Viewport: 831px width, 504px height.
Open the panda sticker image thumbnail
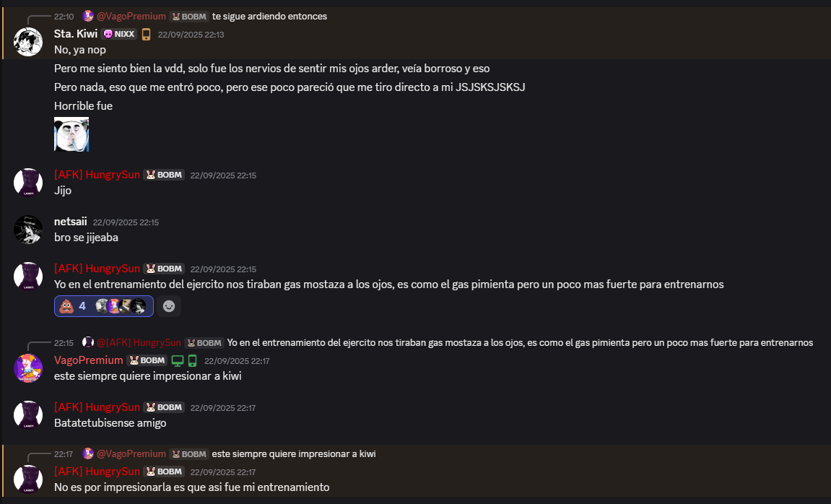pos(71,134)
